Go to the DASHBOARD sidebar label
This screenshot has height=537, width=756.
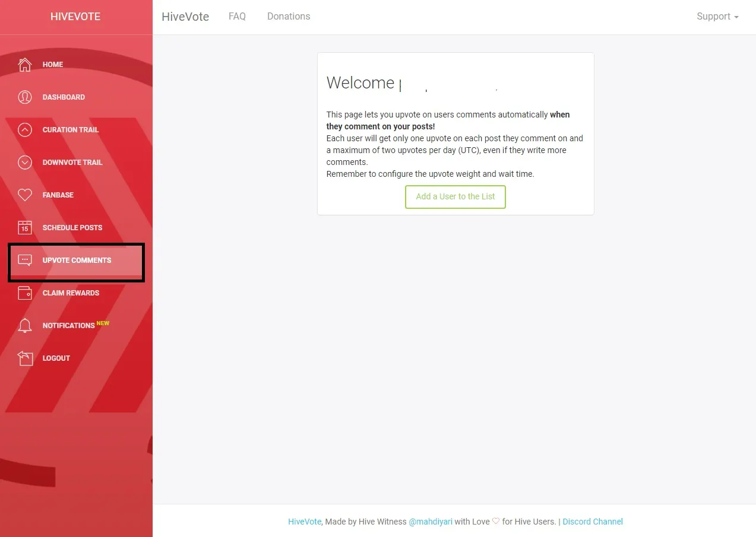click(64, 97)
